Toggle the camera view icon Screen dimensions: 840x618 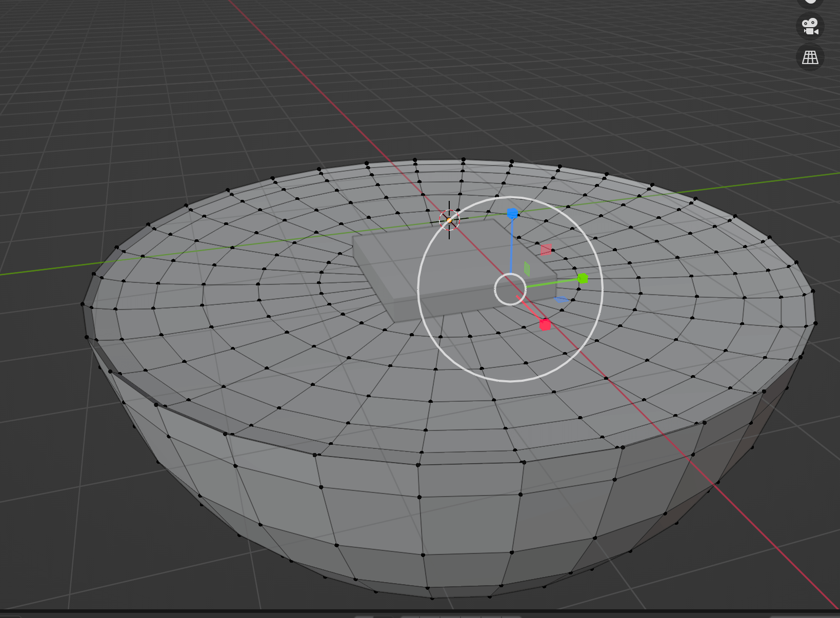point(810,26)
